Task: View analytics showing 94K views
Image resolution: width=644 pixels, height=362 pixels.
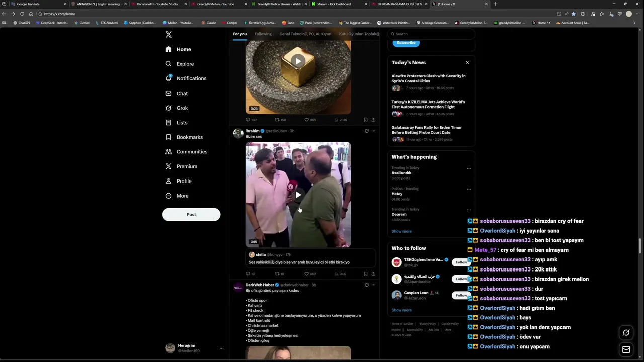Action: coord(340,274)
